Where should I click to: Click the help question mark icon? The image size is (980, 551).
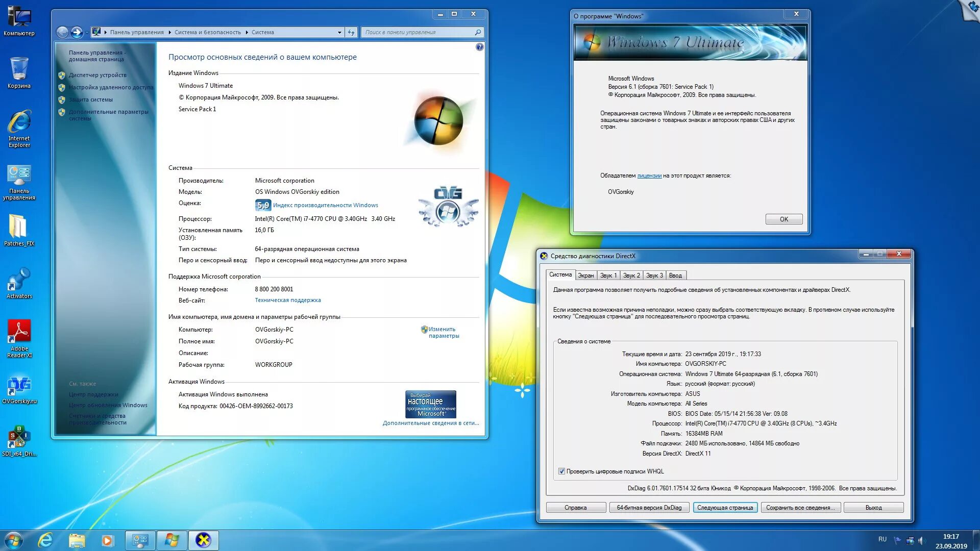[x=479, y=47]
